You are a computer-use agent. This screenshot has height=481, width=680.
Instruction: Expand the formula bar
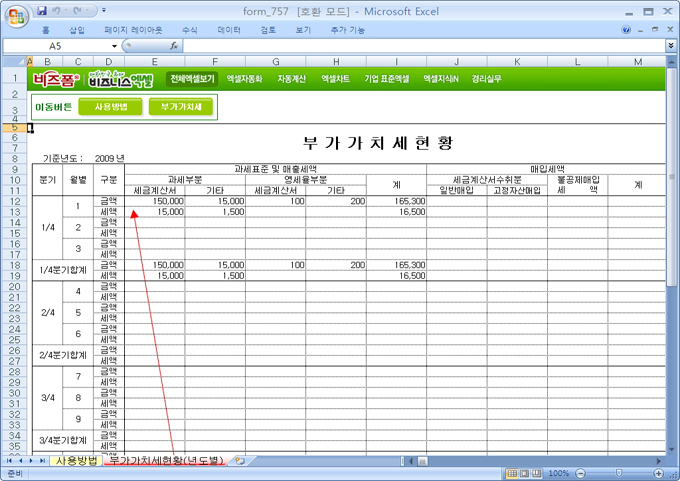[670, 46]
